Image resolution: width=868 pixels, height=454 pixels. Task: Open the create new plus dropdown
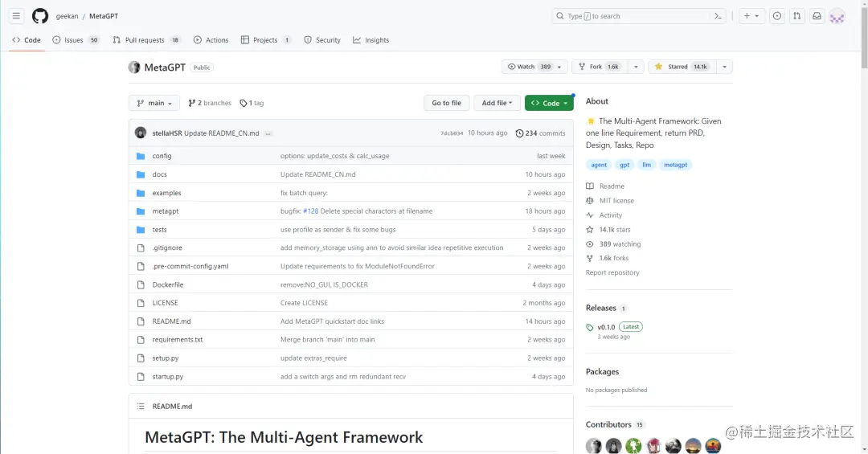(x=751, y=16)
